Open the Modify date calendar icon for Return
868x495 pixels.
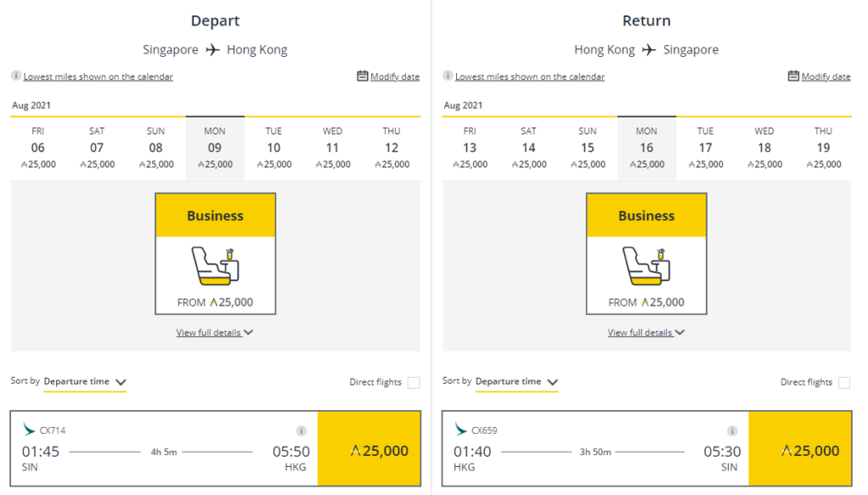click(x=793, y=75)
